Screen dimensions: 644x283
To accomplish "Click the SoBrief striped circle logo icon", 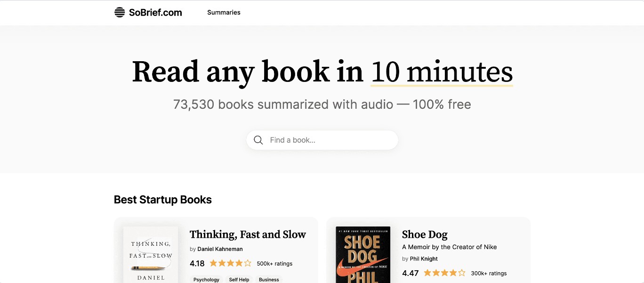I will (120, 13).
